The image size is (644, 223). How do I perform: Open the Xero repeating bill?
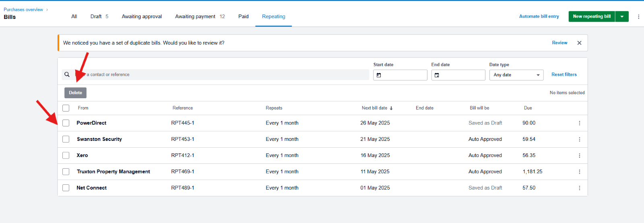tap(82, 155)
